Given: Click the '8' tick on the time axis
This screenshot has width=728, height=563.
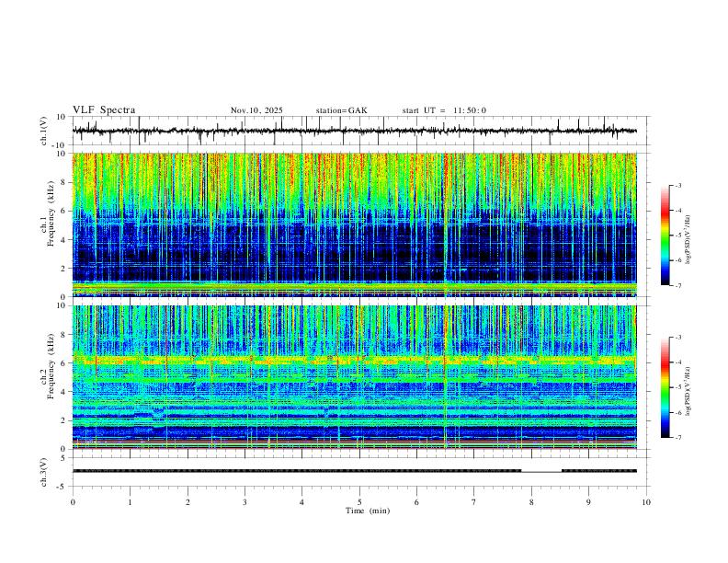Looking at the screenshot, I should click(x=531, y=502).
